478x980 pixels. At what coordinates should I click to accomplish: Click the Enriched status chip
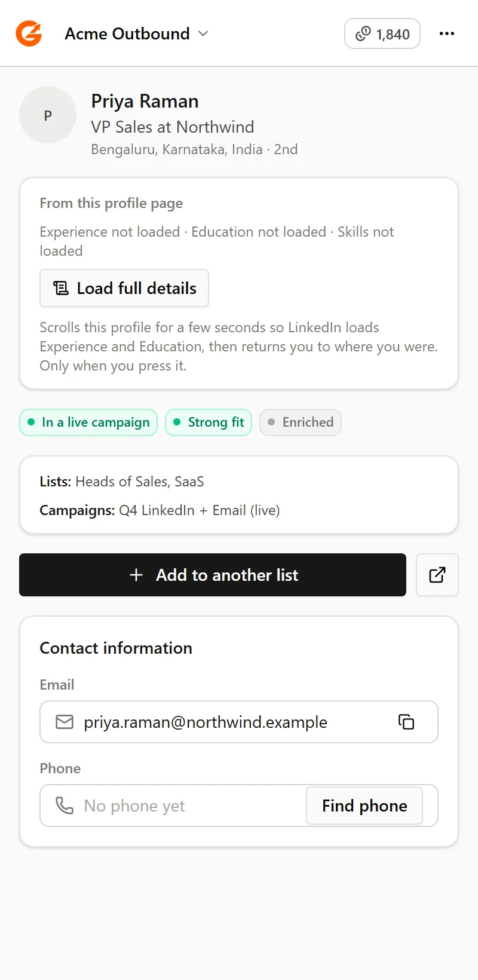pyautogui.click(x=301, y=422)
